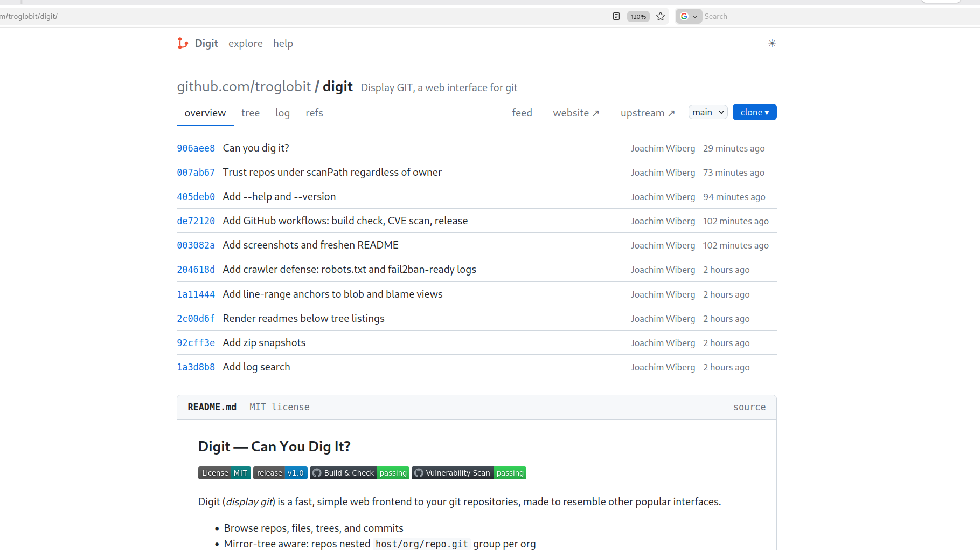This screenshot has width=980, height=550.
Task: Click the Vulnerability Scan passing badge
Action: (469, 473)
